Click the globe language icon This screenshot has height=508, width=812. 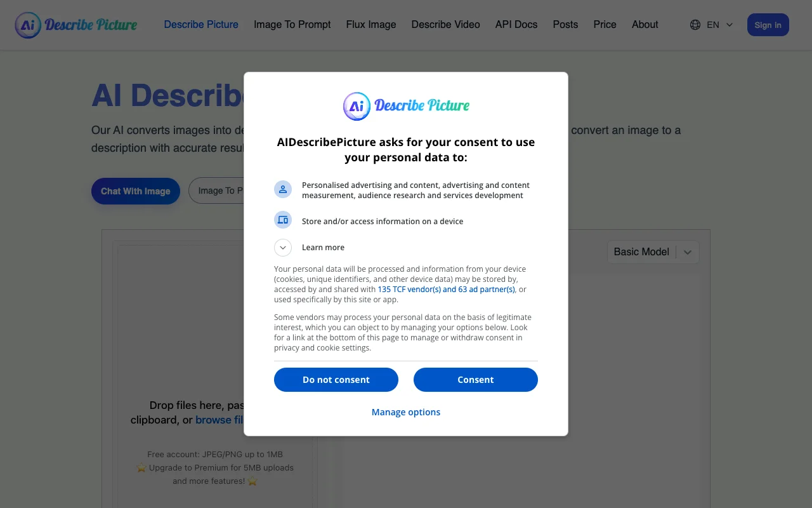(695, 25)
